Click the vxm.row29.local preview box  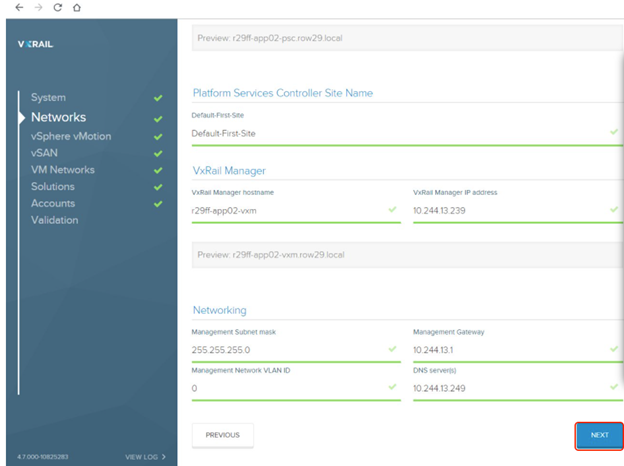407,255
